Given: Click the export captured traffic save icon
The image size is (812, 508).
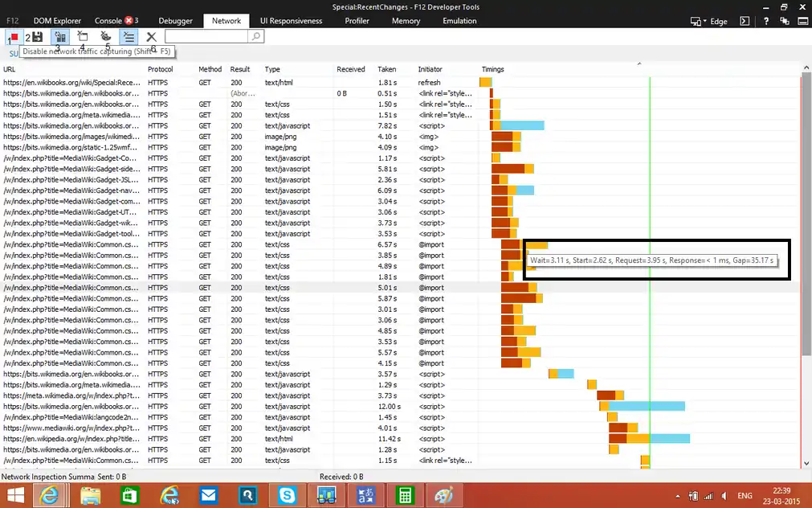Looking at the screenshot, I should (37, 37).
